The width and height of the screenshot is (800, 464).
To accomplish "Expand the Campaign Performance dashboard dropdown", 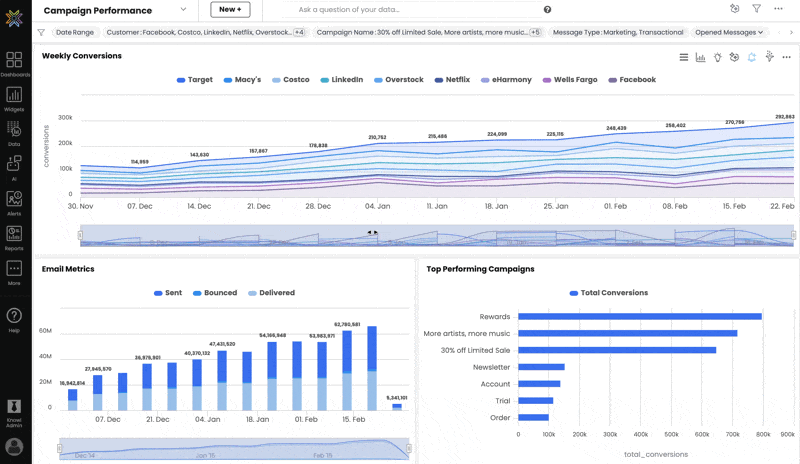I will point(183,10).
